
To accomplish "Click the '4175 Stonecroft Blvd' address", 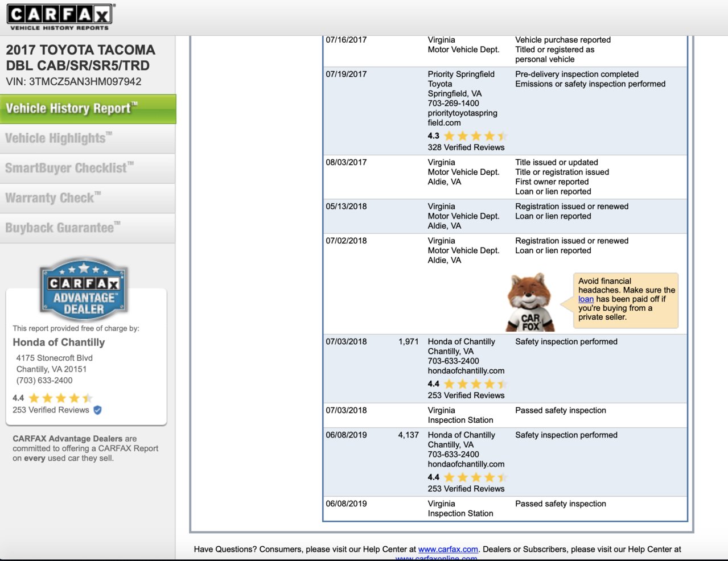I will [x=54, y=358].
